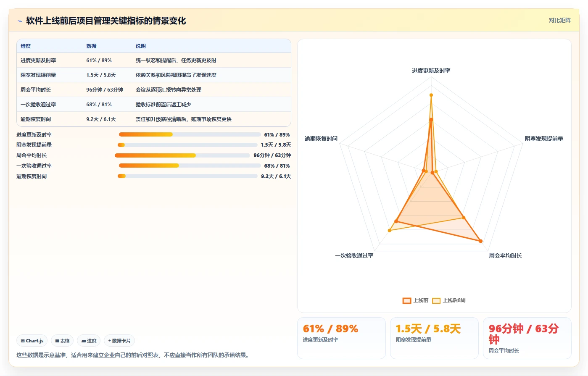Image resolution: width=588 pixels, height=376 pixels.
Task: Click the radar axis label 逾期恢复时间
Action: coord(321,139)
